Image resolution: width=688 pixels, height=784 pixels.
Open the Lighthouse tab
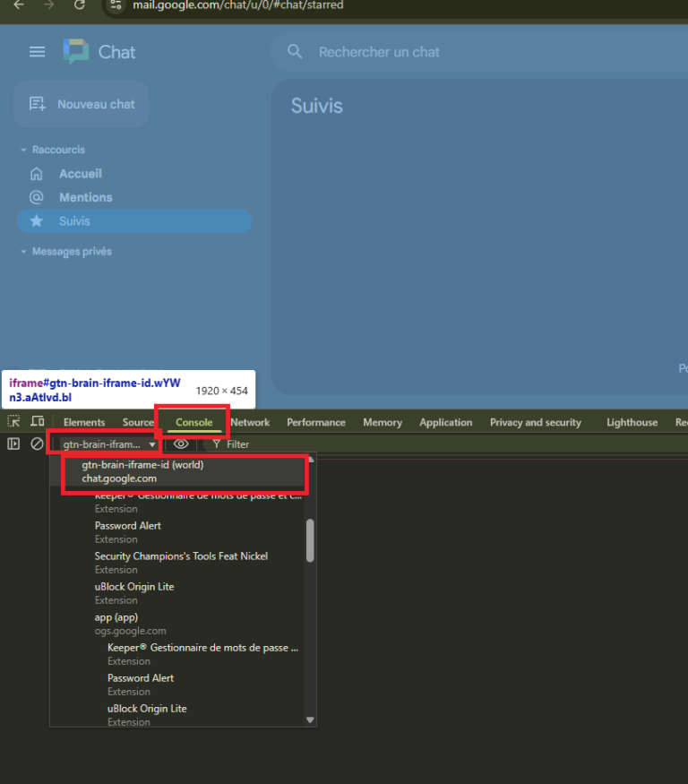pyautogui.click(x=632, y=423)
